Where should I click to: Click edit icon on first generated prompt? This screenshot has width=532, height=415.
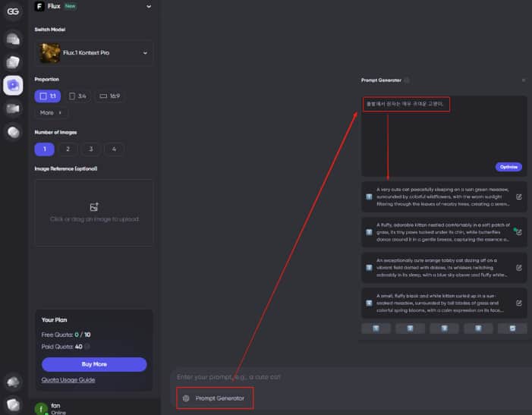point(519,196)
